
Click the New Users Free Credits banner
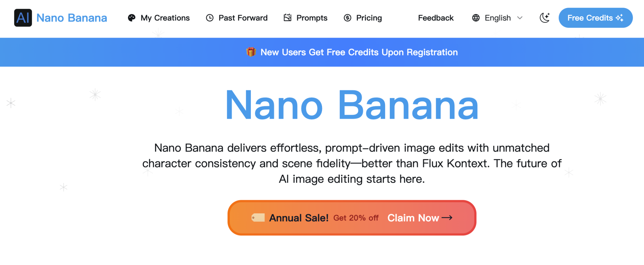point(359,52)
